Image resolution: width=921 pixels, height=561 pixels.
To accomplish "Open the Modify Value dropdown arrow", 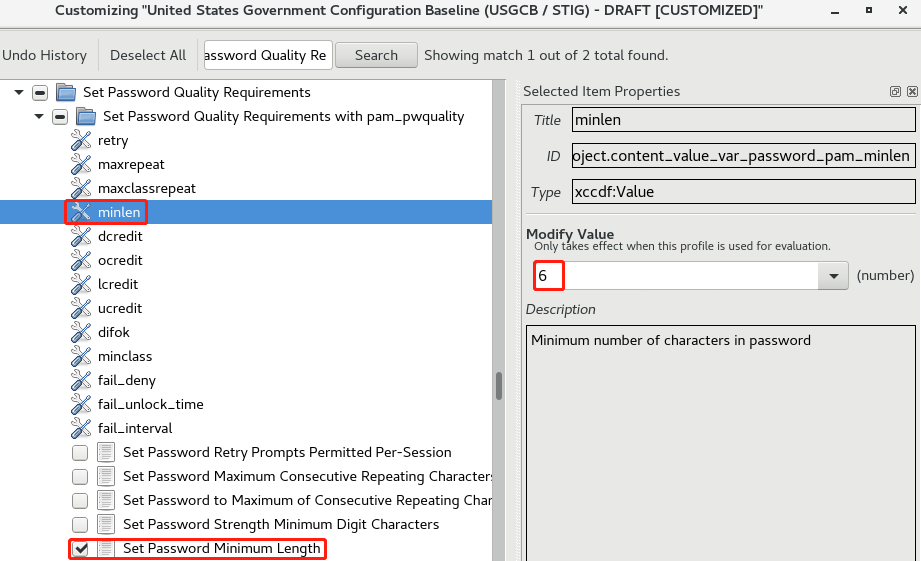I will pos(833,276).
